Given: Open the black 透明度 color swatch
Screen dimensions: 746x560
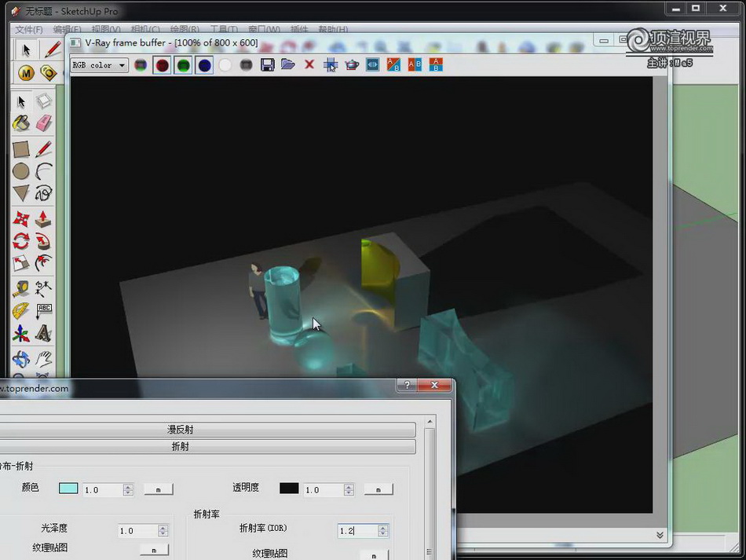Looking at the screenshot, I should pyautogui.click(x=289, y=489).
